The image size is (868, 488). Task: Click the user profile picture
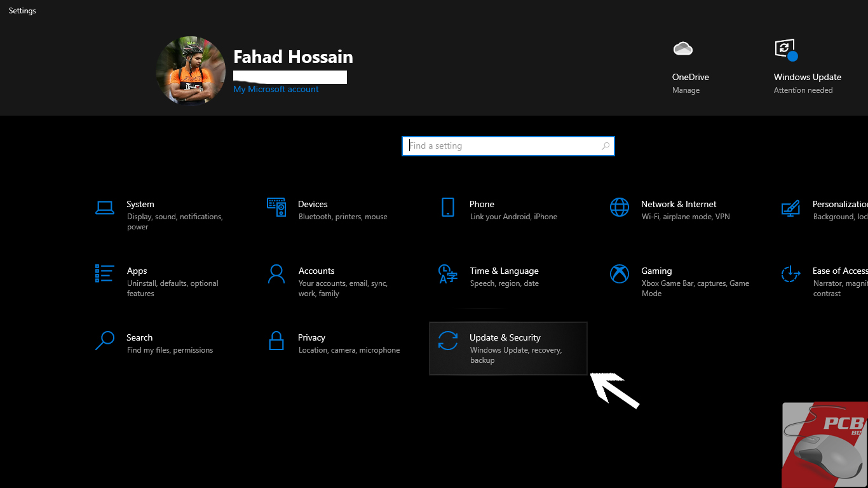(x=191, y=71)
